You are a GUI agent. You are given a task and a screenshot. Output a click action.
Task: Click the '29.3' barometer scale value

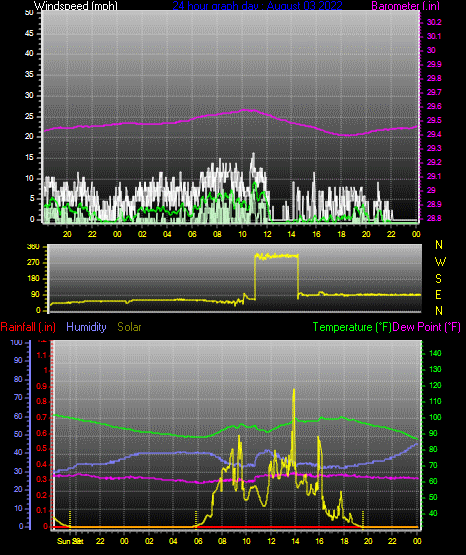(434, 148)
